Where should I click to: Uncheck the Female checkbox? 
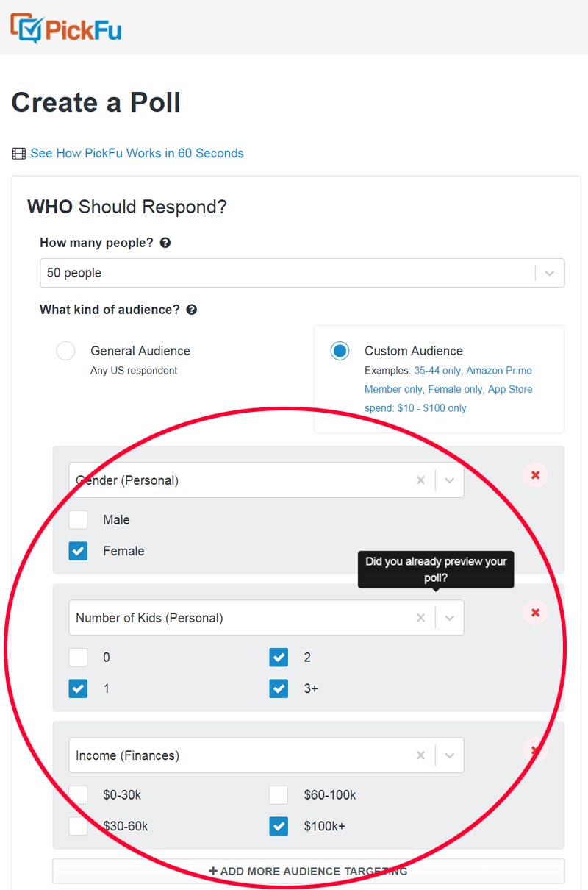[x=78, y=551]
